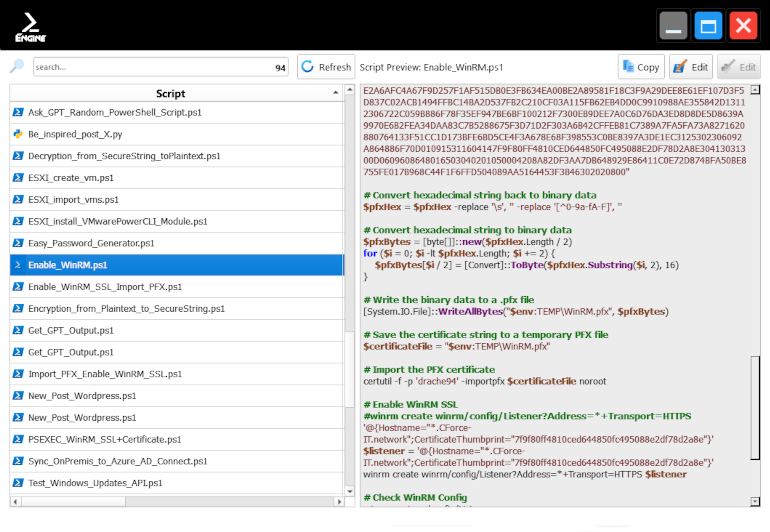Image resolution: width=770 pixels, height=532 pixels.
Task: Sort list by the Script column header
Action: pyautogui.click(x=170, y=93)
